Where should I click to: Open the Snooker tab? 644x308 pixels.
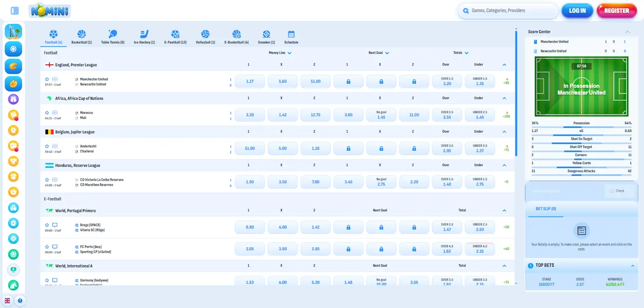tap(266, 36)
